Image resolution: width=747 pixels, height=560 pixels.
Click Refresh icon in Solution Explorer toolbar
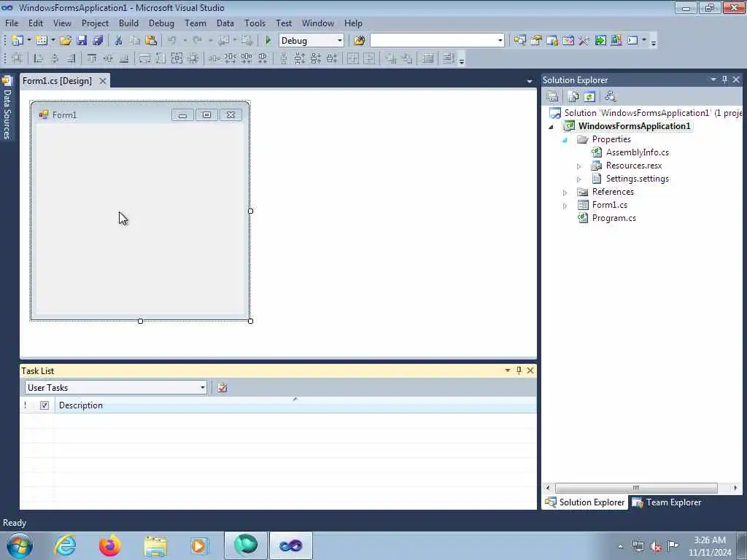[589, 97]
